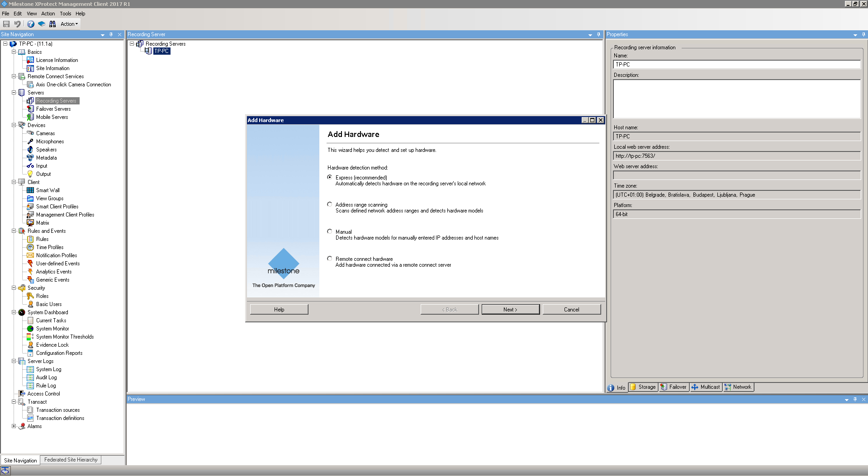
Task: Click into the Description text field
Action: 736,99
